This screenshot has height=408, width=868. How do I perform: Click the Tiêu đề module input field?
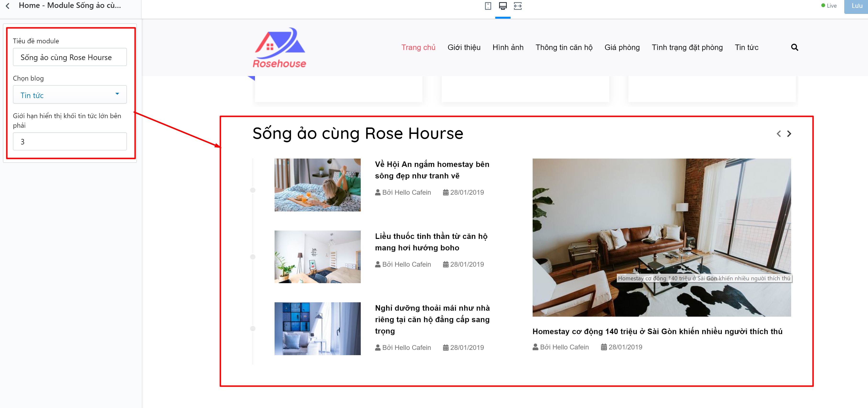[70, 57]
